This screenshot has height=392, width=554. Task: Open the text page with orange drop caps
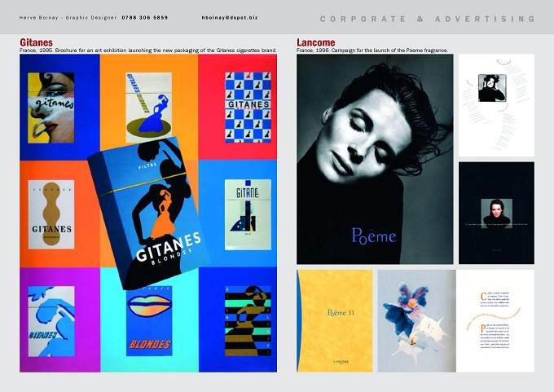click(495, 321)
